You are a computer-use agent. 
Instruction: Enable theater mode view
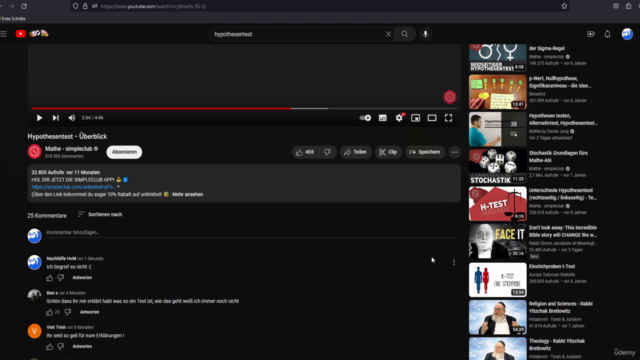tap(432, 118)
